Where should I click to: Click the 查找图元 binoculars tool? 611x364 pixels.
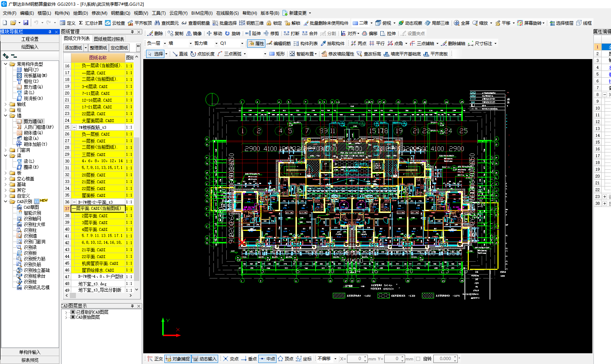click(167, 23)
